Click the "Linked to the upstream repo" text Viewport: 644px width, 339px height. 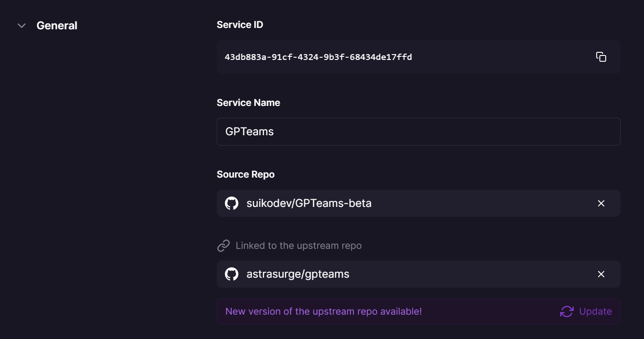298,246
